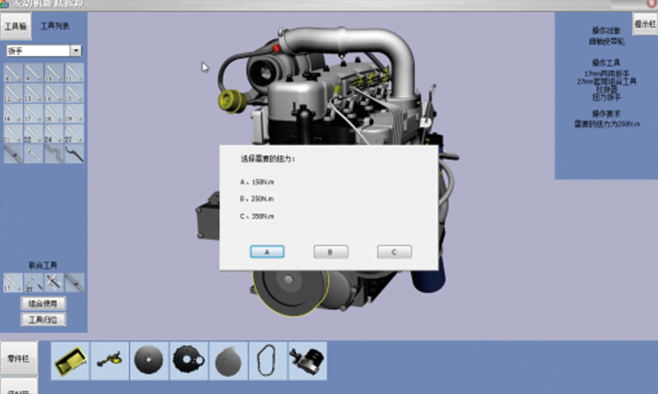Select the 27 socket tool in taken tools
The height and width of the screenshot is (394, 658).
coord(34,282)
